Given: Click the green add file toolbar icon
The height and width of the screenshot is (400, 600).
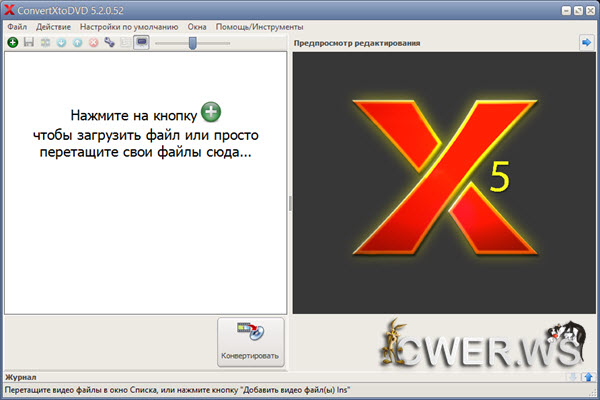Looking at the screenshot, I should tap(12, 43).
